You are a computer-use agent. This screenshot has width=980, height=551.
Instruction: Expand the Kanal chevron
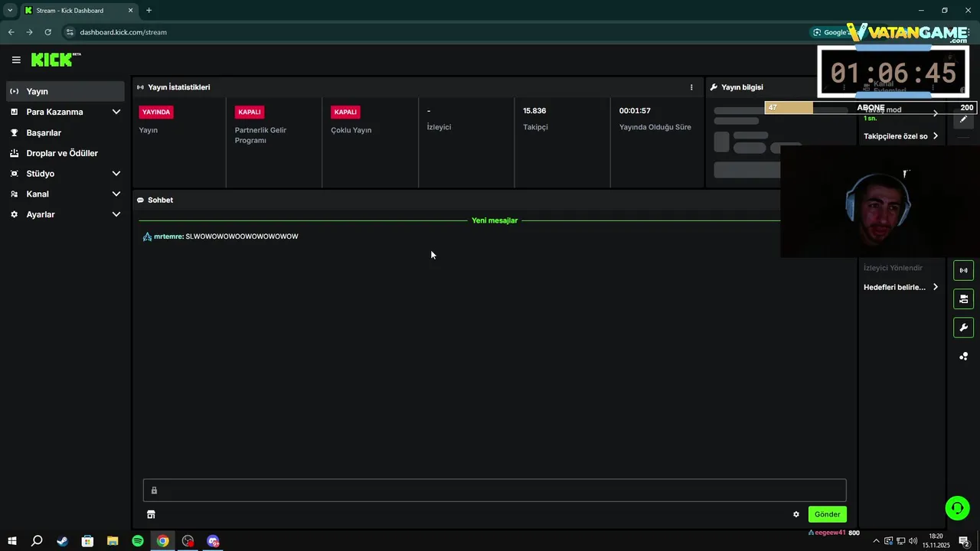coord(116,194)
